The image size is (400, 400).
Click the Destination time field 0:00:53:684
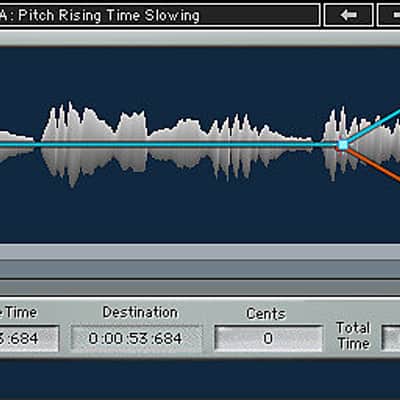tap(136, 339)
